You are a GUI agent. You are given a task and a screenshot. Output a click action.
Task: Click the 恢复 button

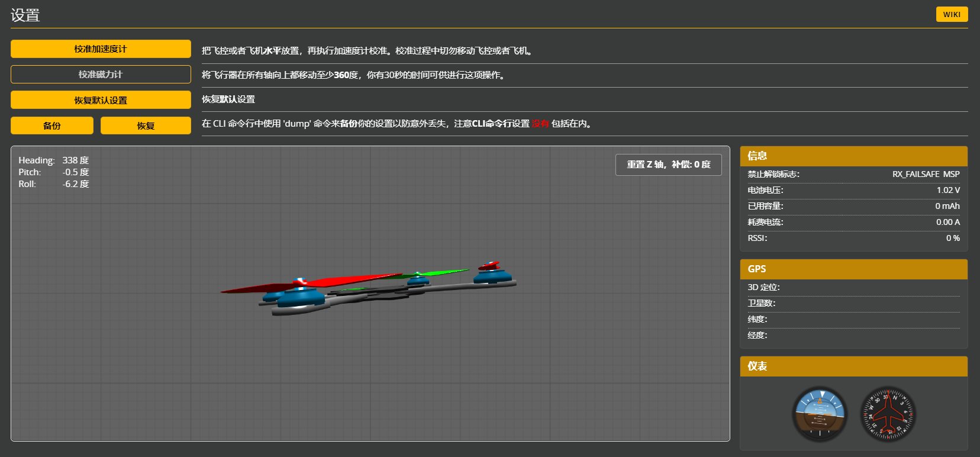146,125
